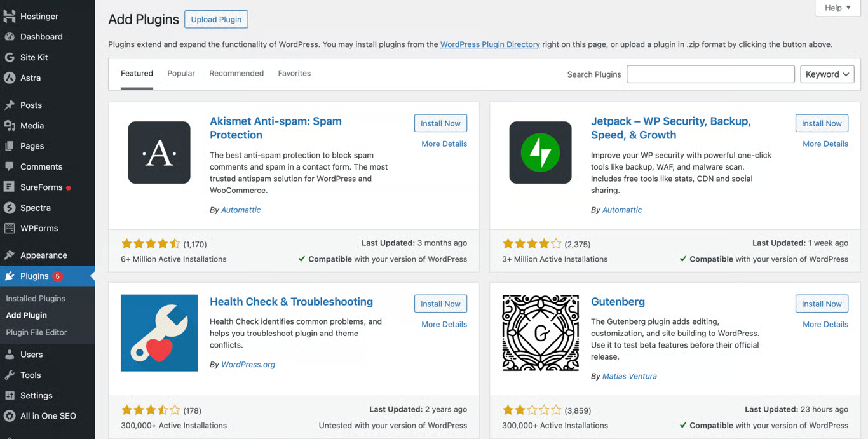
Task: Click the Tools wrench icon
Action: [10, 375]
